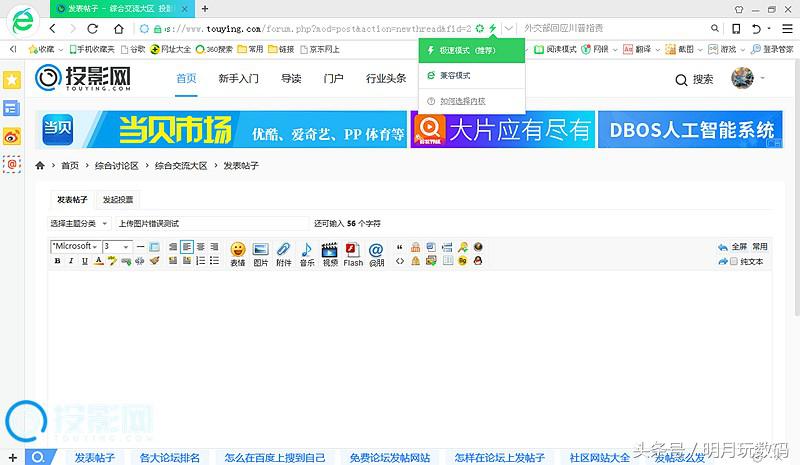Open the 新手入门 nav item
800x465 pixels.
pos(238,79)
